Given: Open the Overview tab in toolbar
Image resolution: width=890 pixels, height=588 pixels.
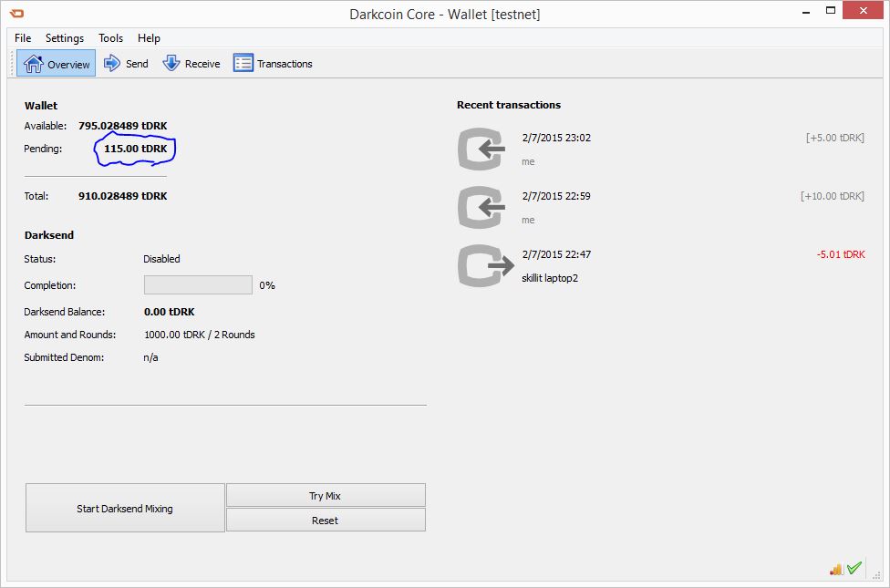Looking at the screenshot, I should point(57,64).
